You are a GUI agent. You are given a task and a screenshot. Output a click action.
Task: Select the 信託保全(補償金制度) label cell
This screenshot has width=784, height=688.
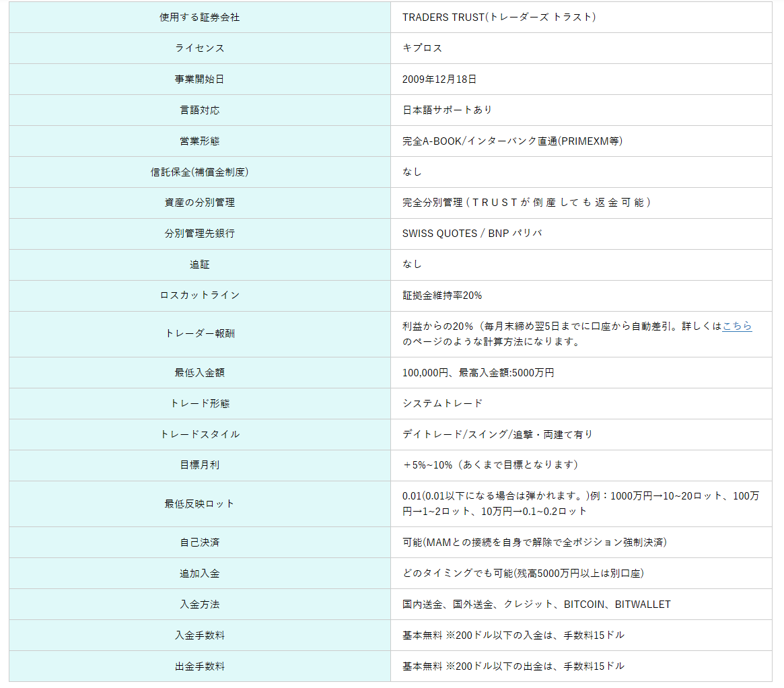(x=199, y=172)
